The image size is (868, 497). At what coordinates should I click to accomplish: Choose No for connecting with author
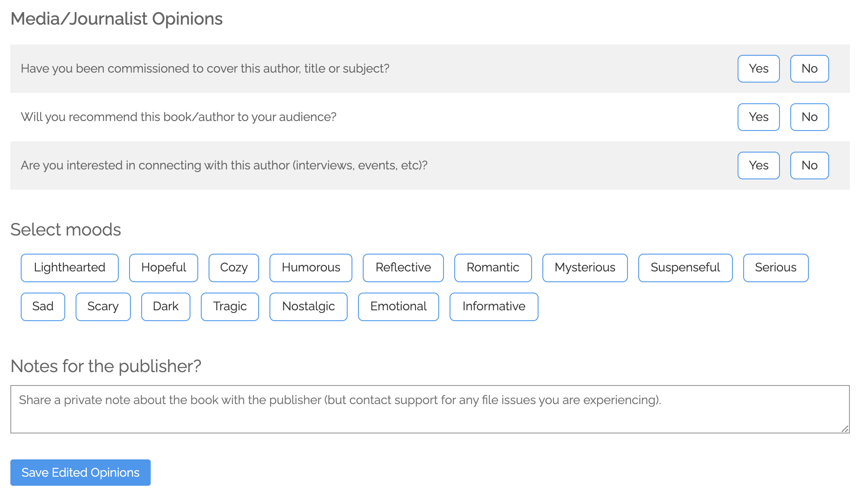tap(809, 166)
